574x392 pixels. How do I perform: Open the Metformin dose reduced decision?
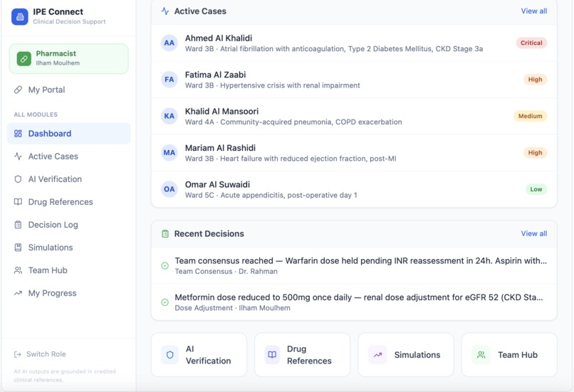pos(354,302)
